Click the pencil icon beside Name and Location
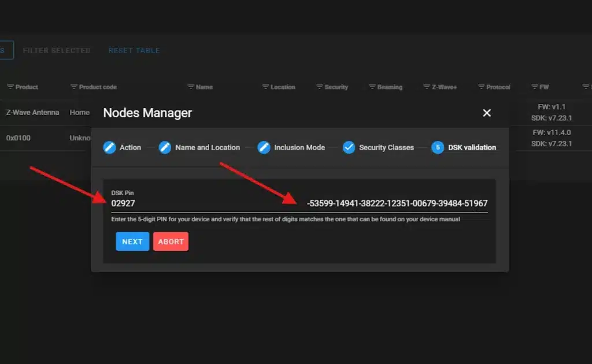The height and width of the screenshot is (364, 592). pos(165,147)
